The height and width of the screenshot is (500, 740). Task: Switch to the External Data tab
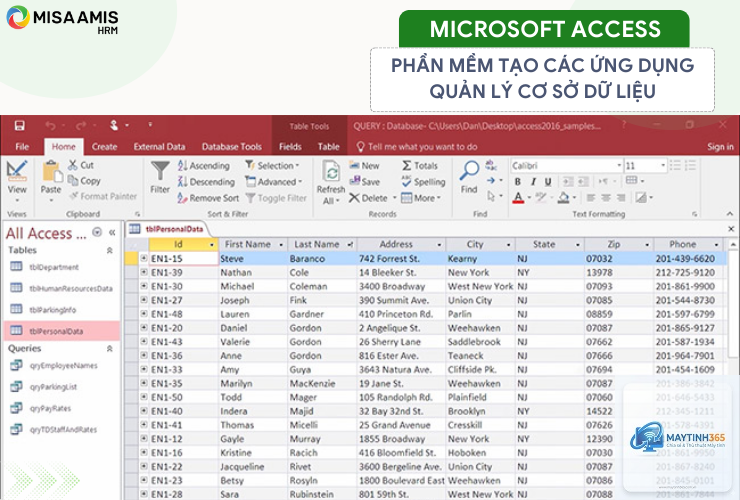pos(159,147)
